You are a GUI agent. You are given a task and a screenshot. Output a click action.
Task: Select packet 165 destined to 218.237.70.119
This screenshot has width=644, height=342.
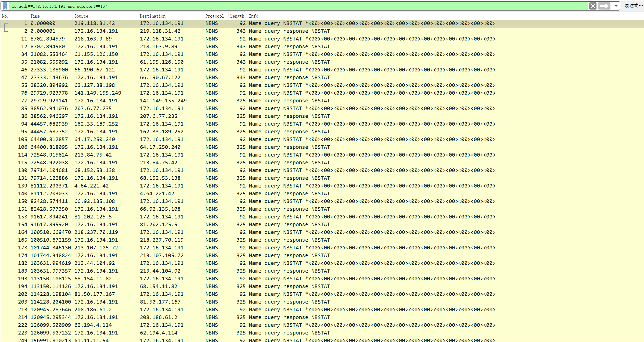[162, 240]
